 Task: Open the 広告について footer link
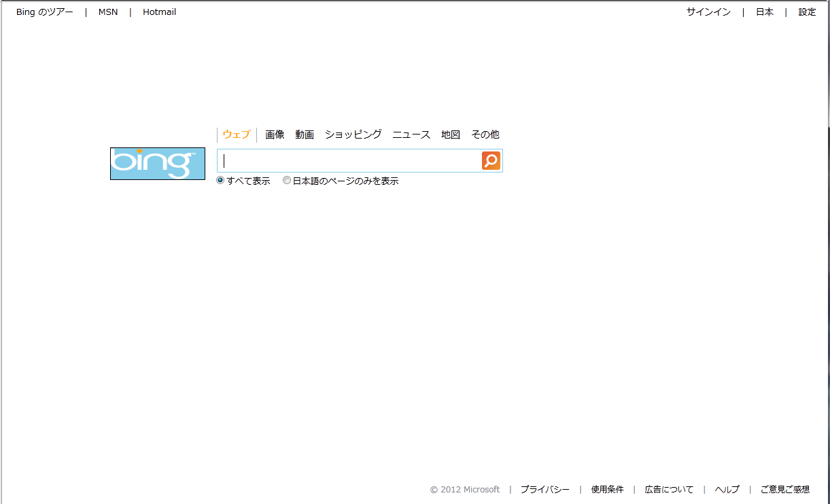click(670, 490)
